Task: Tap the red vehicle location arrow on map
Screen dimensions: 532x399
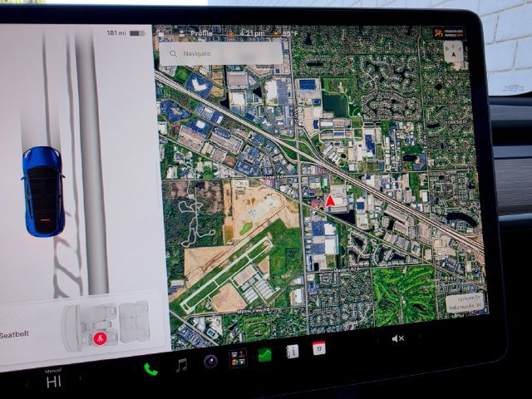Action: pyautogui.click(x=330, y=201)
